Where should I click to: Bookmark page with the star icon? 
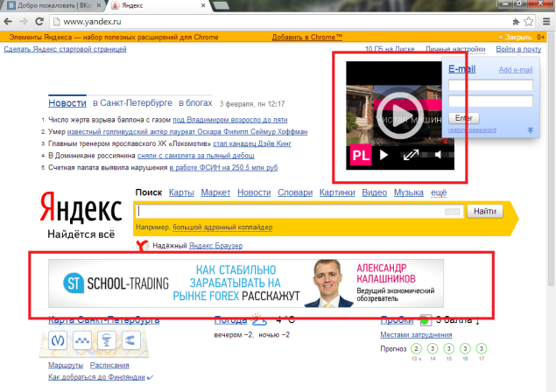[x=528, y=22]
